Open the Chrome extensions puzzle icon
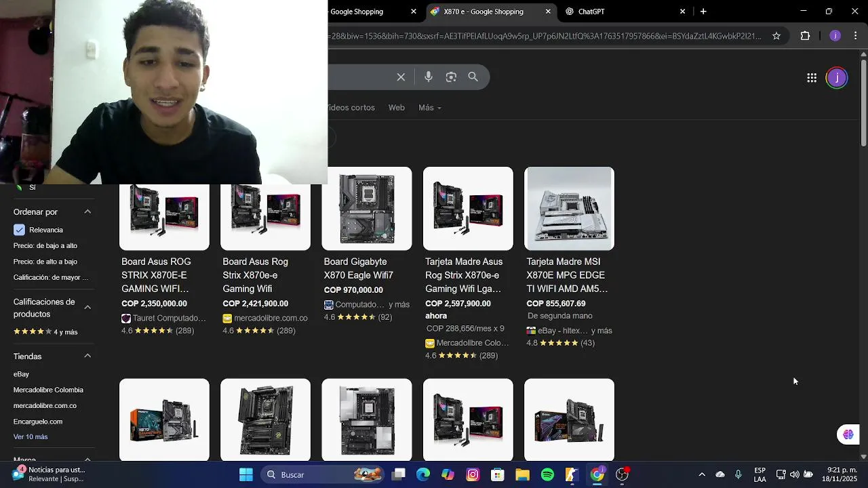The width and height of the screenshot is (868, 488). click(806, 36)
